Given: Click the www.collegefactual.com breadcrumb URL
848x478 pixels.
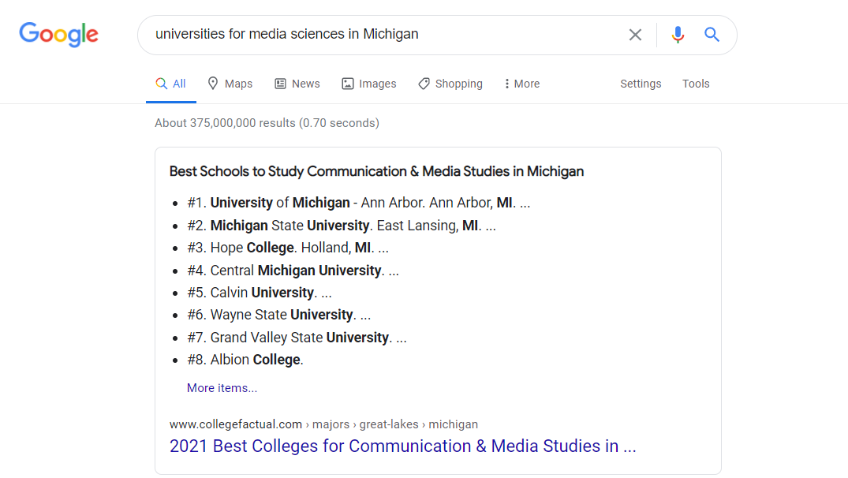Looking at the screenshot, I should 323,424.
